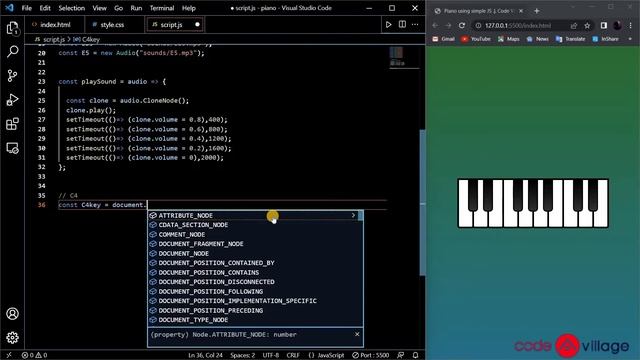Open the View menu
The height and width of the screenshot is (360, 640).
pos(99,8)
